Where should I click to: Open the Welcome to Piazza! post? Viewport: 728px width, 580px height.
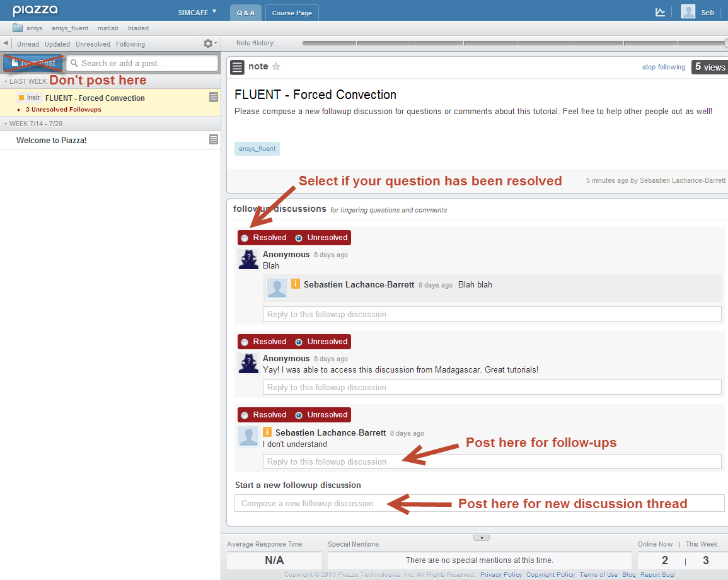110,140
